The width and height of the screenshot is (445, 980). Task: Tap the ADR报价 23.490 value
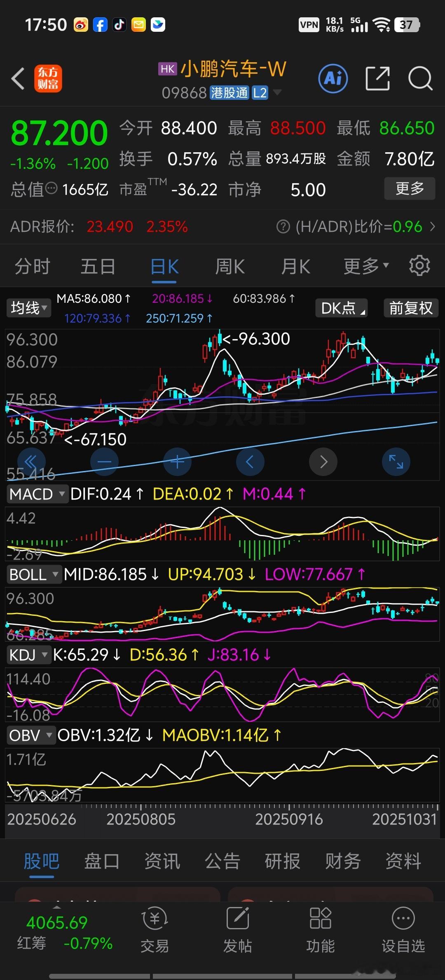coord(110,226)
